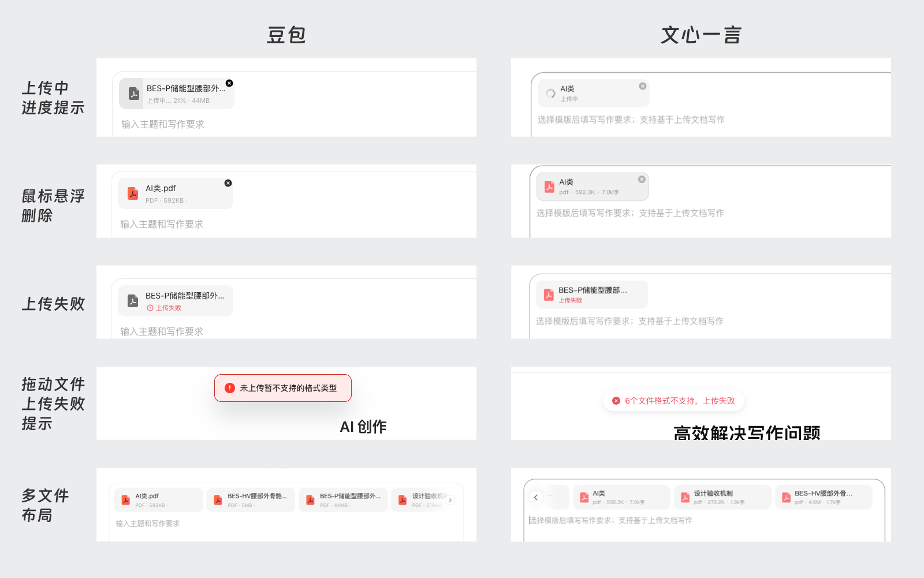The width and height of the screenshot is (924, 578).
Task: Click file name 设计验收机制 in 文心一言
Action: (x=713, y=493)
